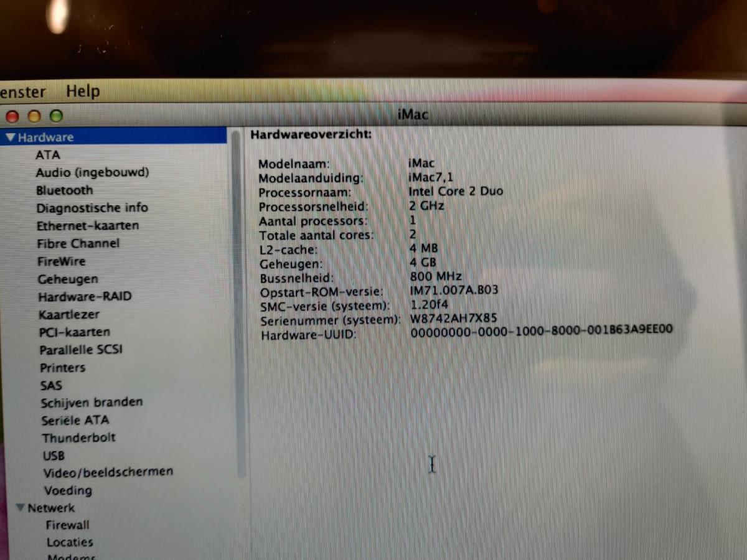Click the SMC version 1.20f4
Viewport: 747px width, 560px height.
[430, 305]
